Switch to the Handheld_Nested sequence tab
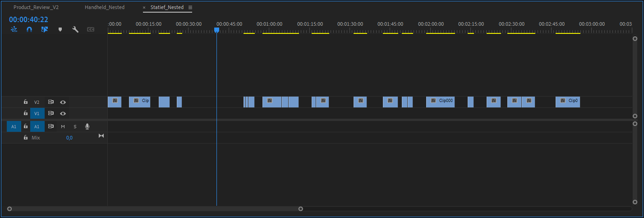Viewport: 644px width, 218px height. (x=105, y=8)
